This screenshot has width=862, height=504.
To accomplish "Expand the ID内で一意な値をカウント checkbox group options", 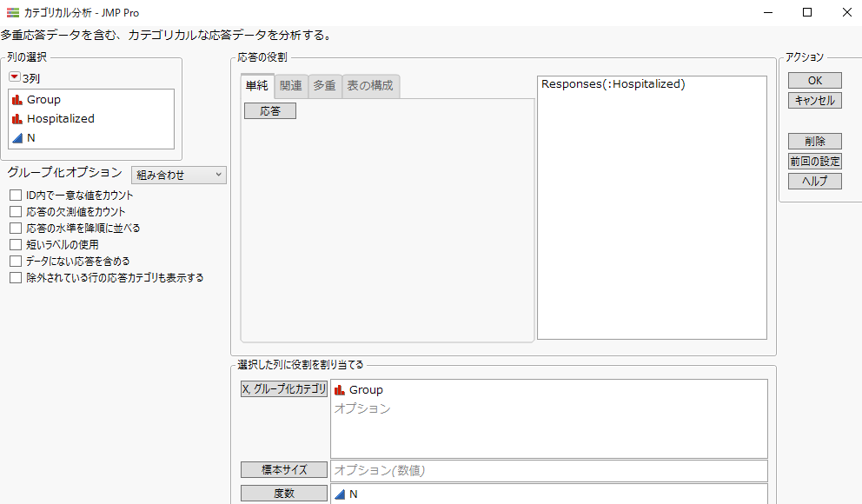I will click(15, 195).
